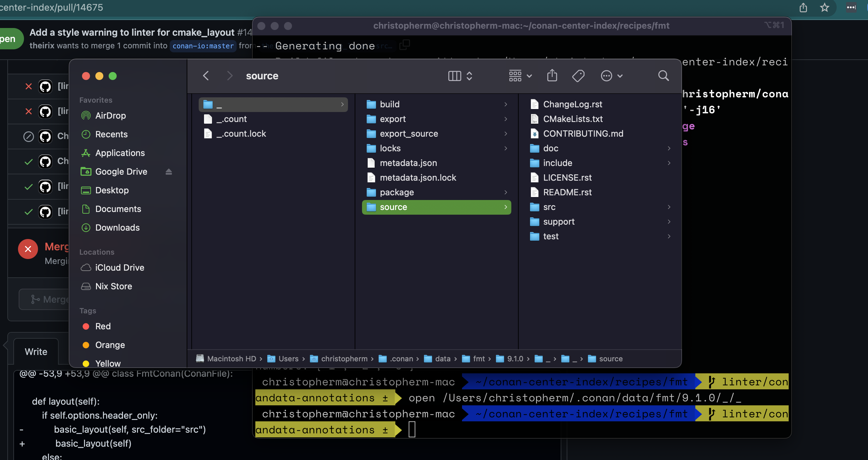Screen dimensions: 868x460
Task: Expand the src folder using its chevron
Action: pyautogui.click(x=669, y=207)
